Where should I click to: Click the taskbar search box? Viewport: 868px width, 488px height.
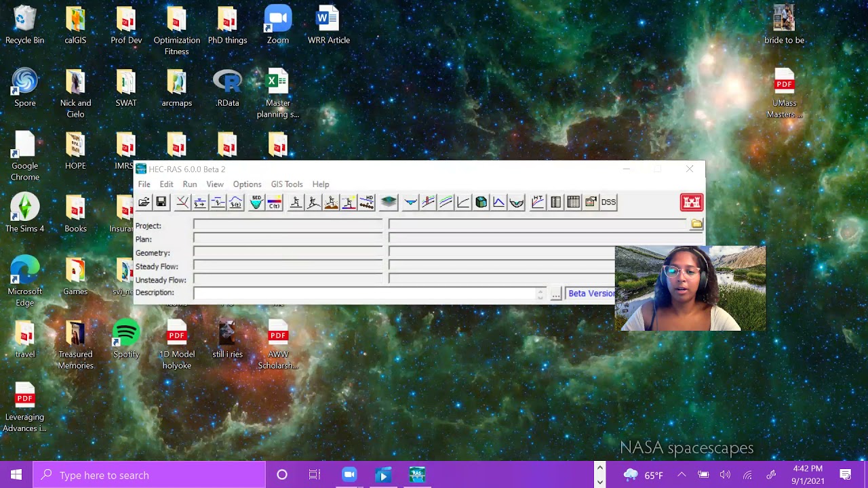tap(149, 475)
